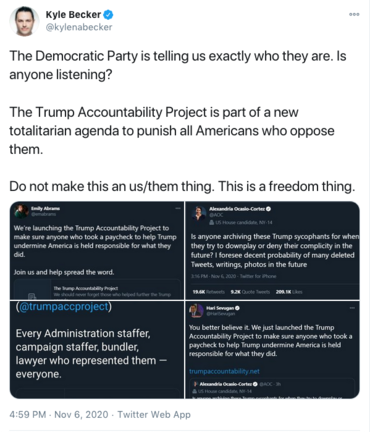370x432 pixels.
Task: Click the blue verified badge beside Kyle Becker
Action: (108, 15)
